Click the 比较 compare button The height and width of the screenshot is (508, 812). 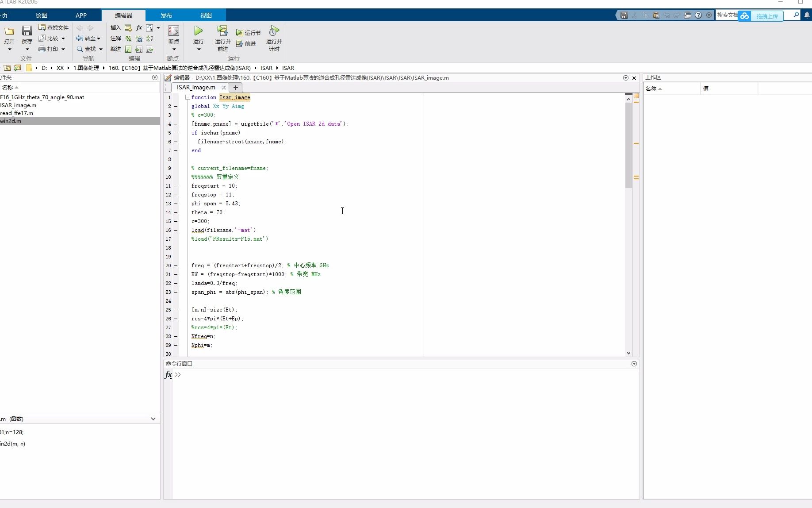(x=49, y=38)
